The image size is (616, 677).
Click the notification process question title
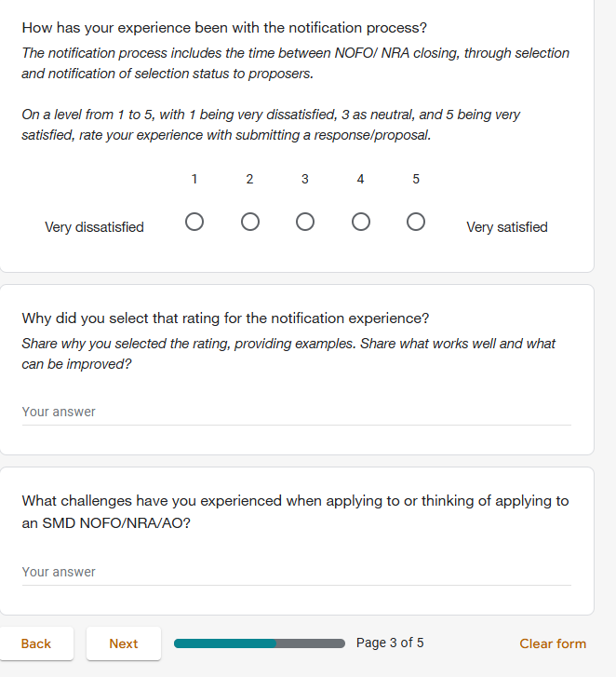click(x=224, y=28)
